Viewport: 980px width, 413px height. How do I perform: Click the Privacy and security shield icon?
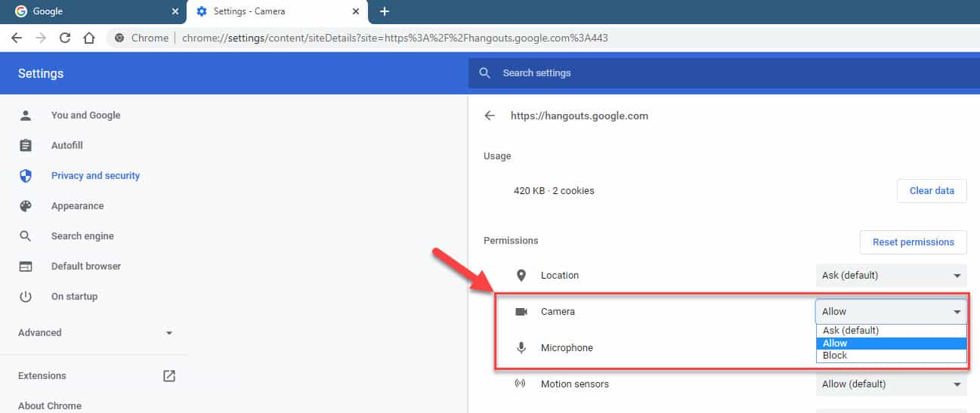tap(26, 176)
